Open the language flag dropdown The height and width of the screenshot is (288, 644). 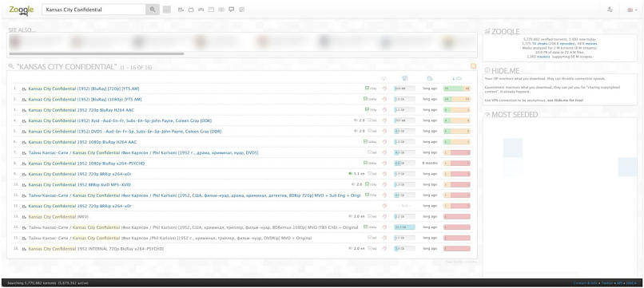click(x=632, y=10)
